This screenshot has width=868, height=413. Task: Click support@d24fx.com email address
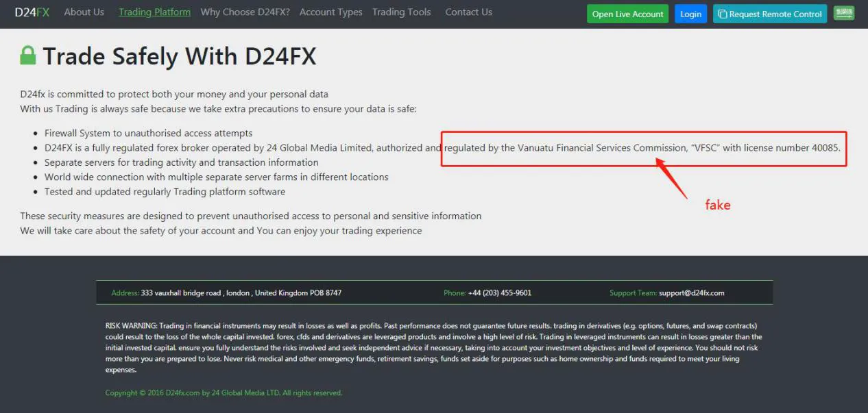692,293
